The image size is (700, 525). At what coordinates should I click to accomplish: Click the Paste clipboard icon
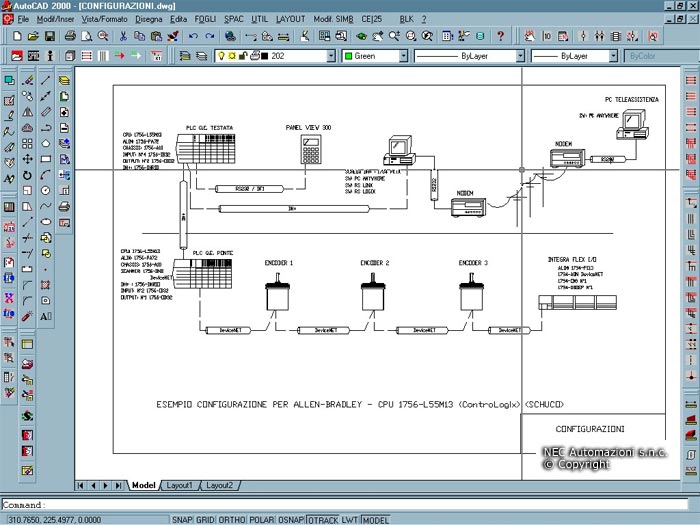[156, 36]
